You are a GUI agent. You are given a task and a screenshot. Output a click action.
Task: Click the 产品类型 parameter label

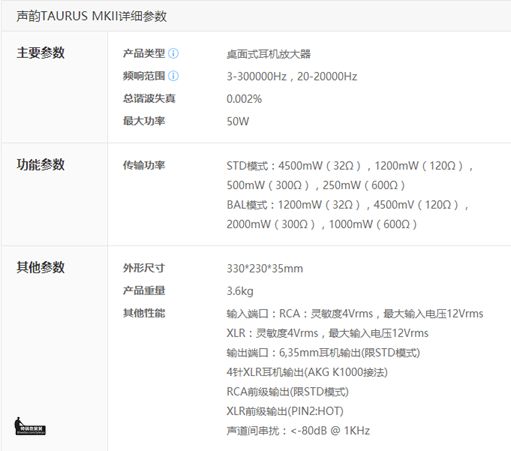click(144, 53)
